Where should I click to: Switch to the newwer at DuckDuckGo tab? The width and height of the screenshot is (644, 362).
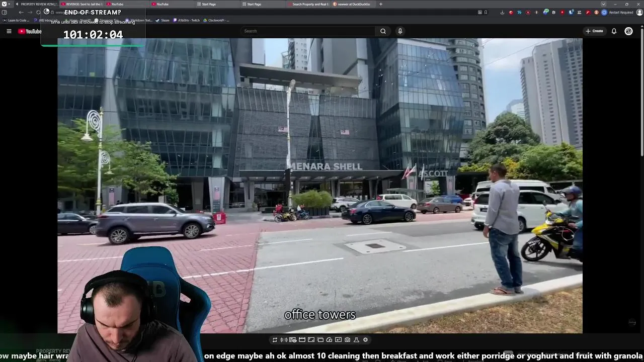pos(353,4)
